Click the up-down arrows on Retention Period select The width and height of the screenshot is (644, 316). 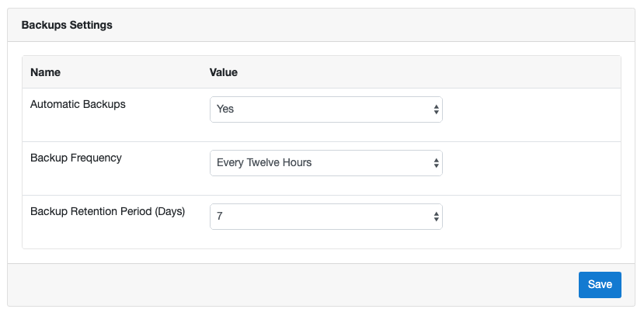click(436, 217)
